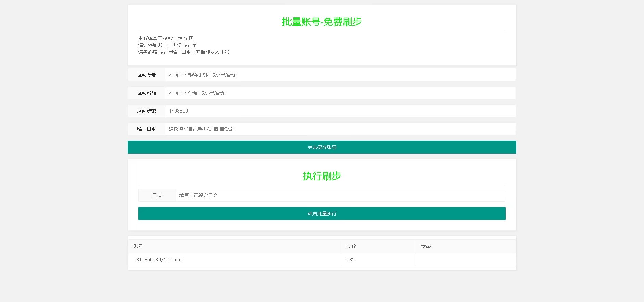Focus the 口令 input under 执行刷步
This screenshot has width=644, height=302.
tap(340, 195)
